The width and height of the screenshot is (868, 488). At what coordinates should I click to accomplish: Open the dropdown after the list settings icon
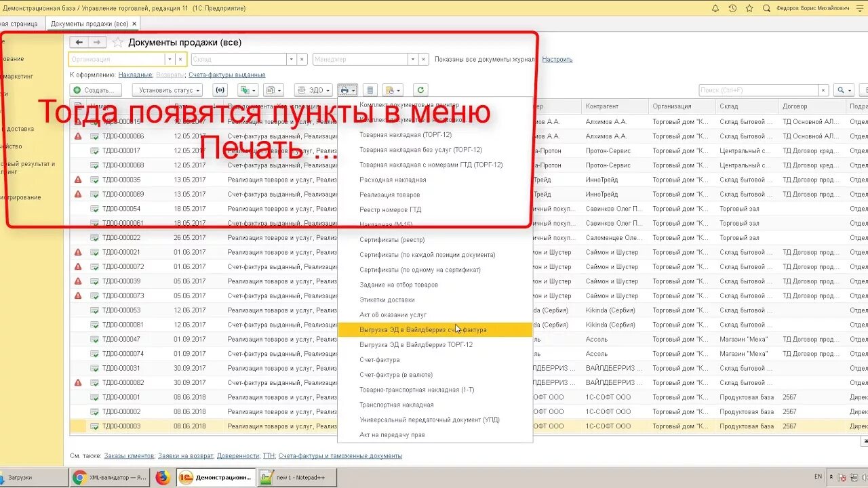[393, 90]
